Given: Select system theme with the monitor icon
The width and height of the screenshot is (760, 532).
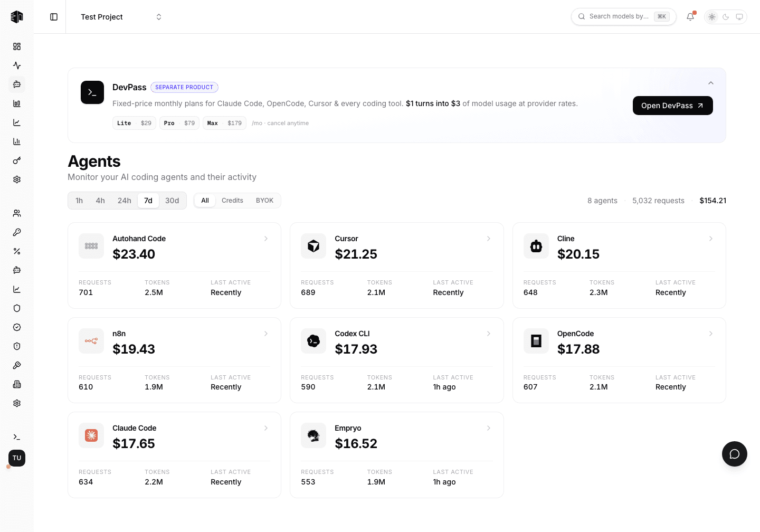Looking at the screenshot, I should [739, 17].
